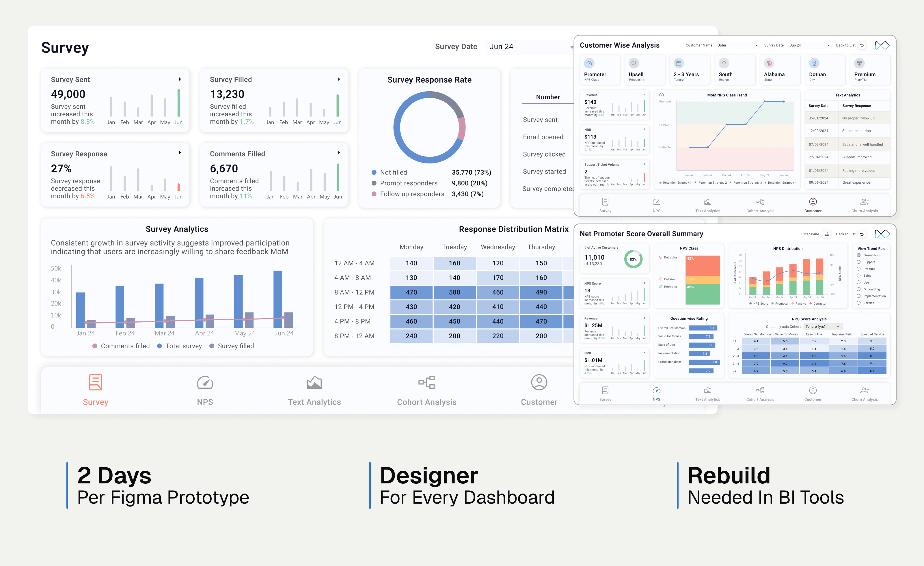Viewport: 924px width, 566px height.
Task: Click the Premium plan diamond icon
Action: (x=860, y=63)
